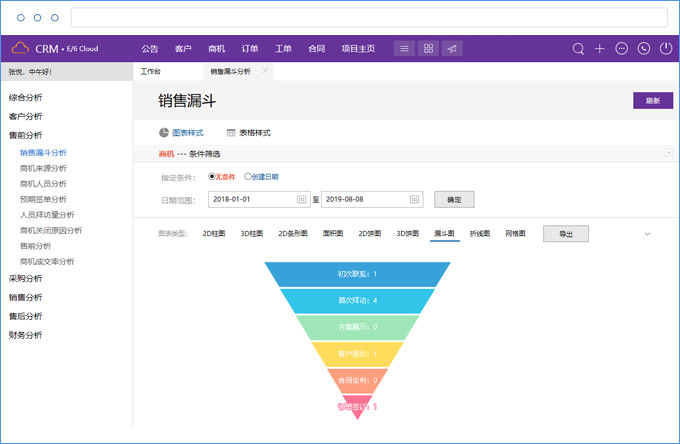Collapse the 条件筛选 filter panel
Image resolution: width=680 pixels, height=444 pixels.
point(668,153)
